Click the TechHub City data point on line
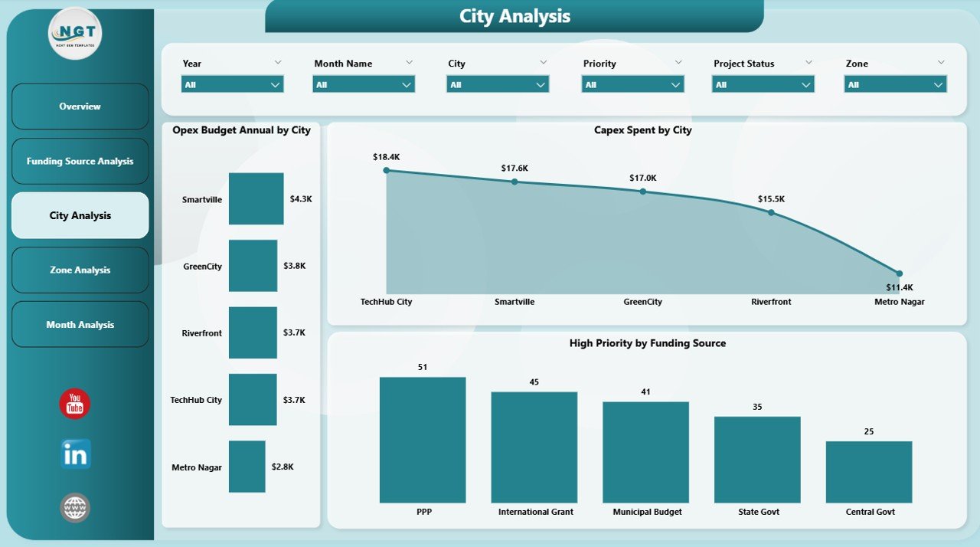Image resolution: width=980 pixels, height=547 pixels. 386,170
